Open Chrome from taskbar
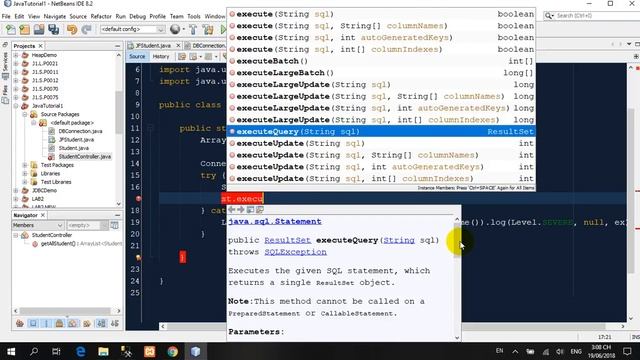640x360 pixels. (x=172, y=351)
